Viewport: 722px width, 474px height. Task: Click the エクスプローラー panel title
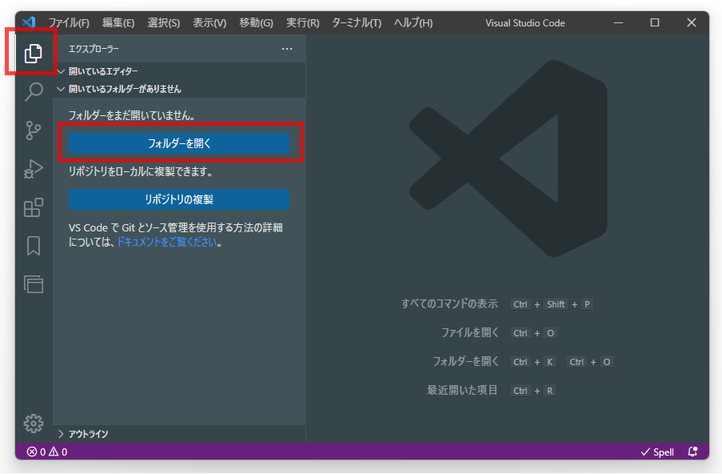(x=94, y=49)
